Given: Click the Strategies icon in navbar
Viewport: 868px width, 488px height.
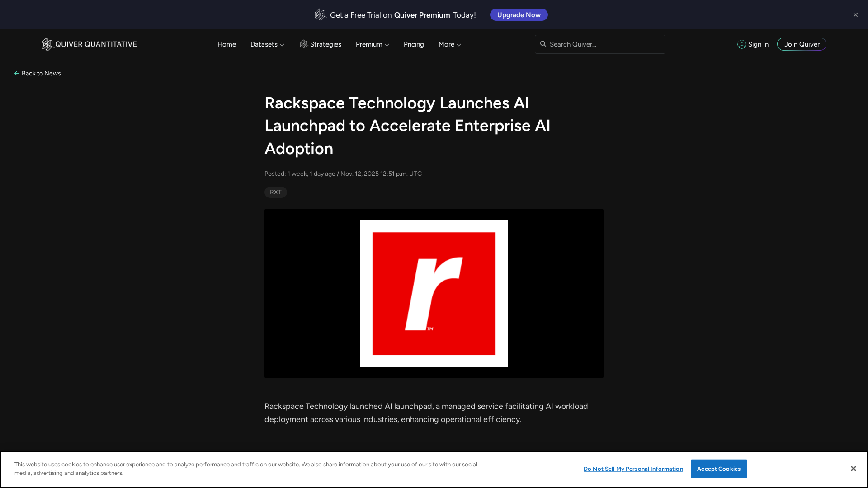Looking at the screenshot, I should pyautogui.click(x=304, y=44).
